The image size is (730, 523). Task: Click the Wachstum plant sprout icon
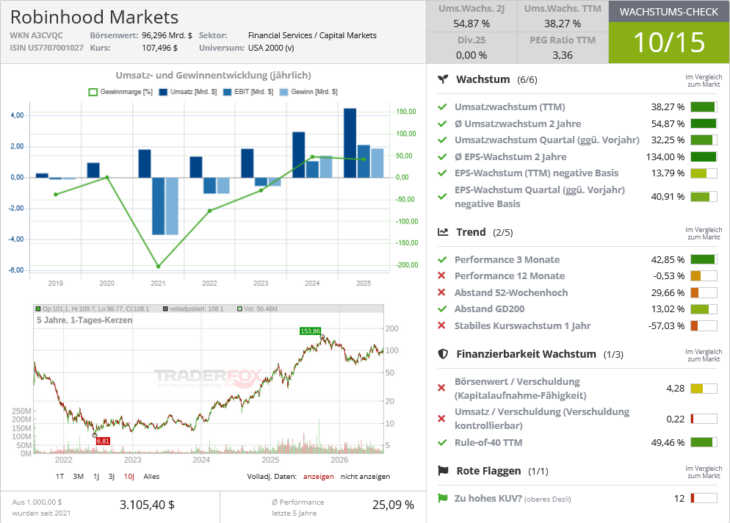point(443,79)
